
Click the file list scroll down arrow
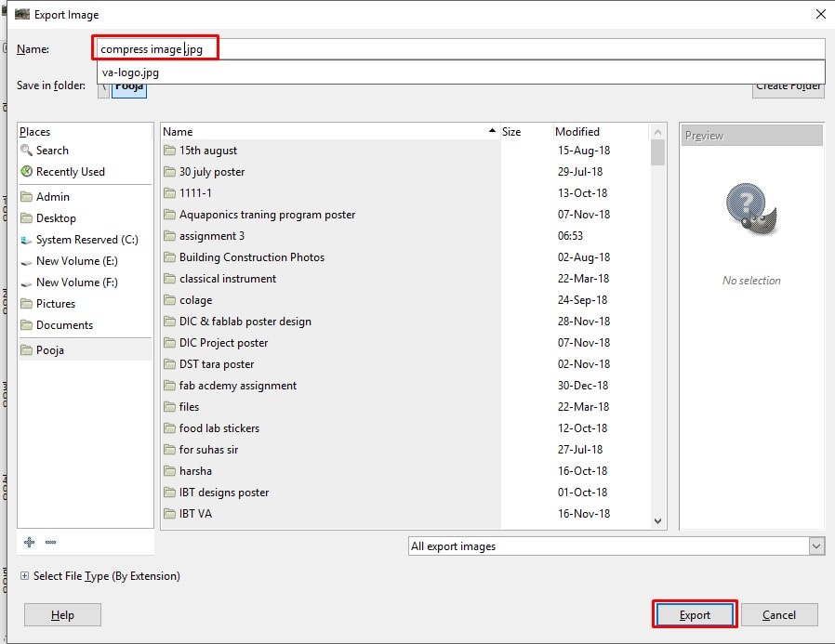657,521
